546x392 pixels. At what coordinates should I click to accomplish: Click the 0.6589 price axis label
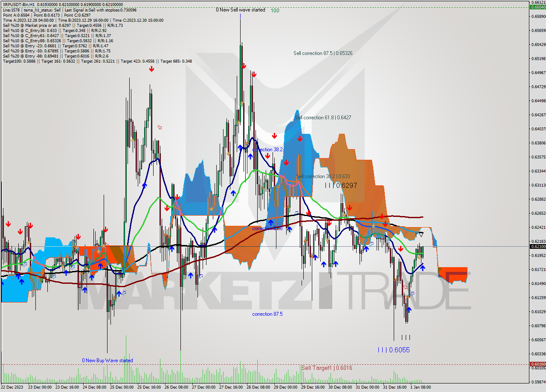[538, 17]
